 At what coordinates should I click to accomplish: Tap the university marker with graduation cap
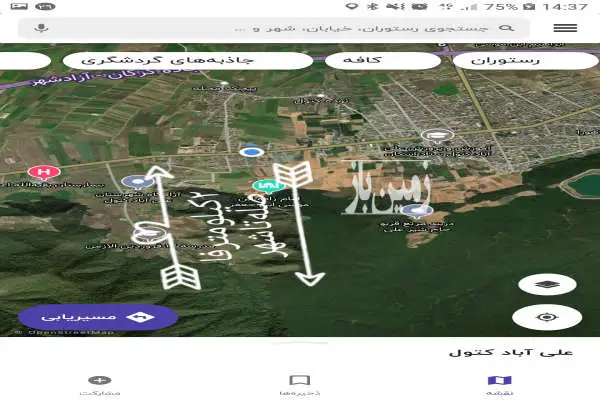pos(437,136)
